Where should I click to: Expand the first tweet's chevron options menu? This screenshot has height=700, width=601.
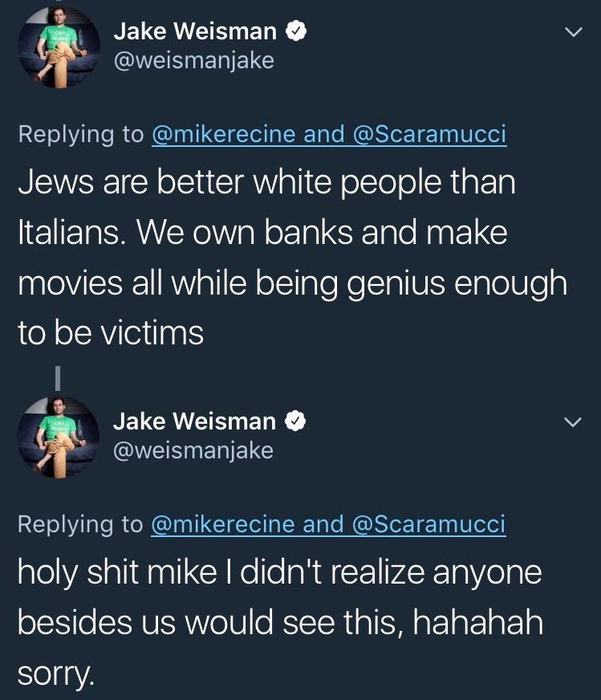[572, 32]
